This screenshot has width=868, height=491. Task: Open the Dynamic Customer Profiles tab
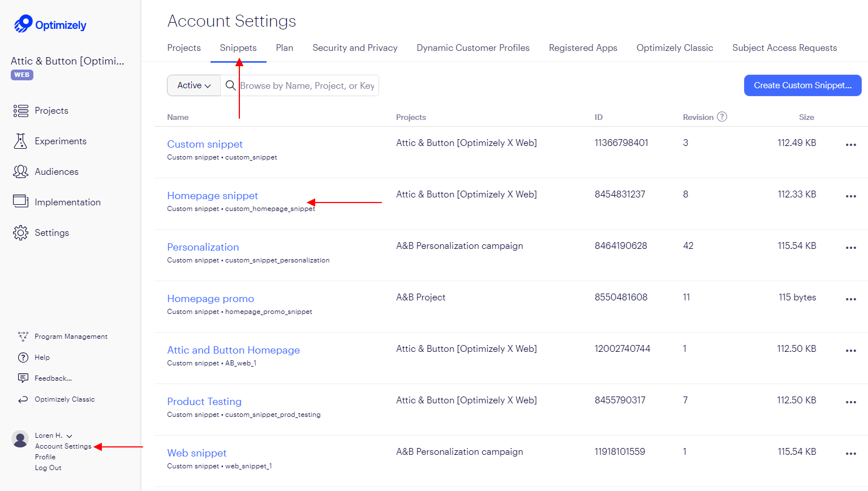click(x=473, y=48)
